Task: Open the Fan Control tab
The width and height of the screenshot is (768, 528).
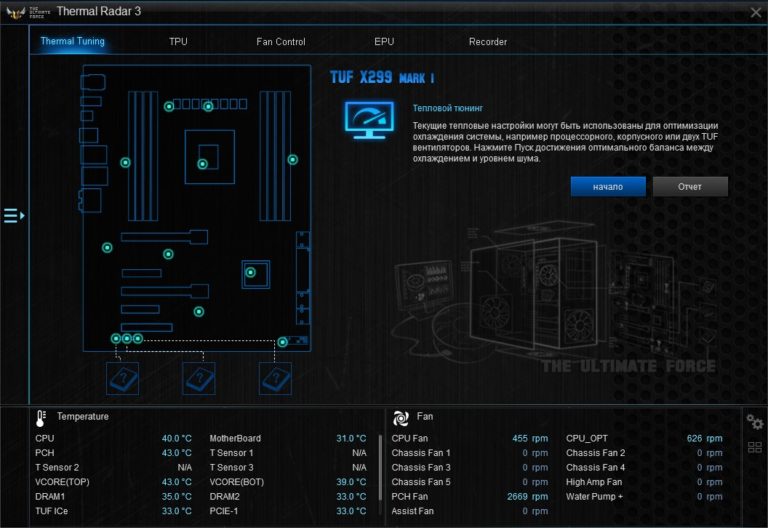Action: [x=281, y=42]
